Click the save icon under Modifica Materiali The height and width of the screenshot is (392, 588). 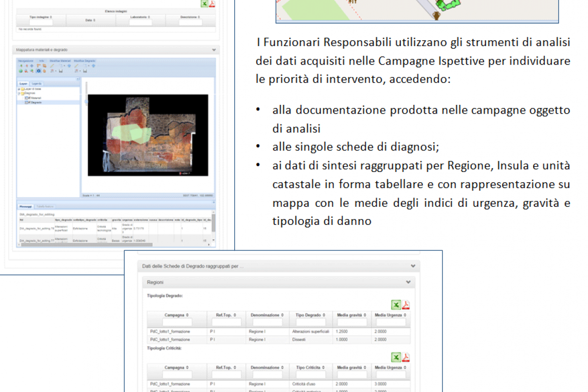click(61, 71)
